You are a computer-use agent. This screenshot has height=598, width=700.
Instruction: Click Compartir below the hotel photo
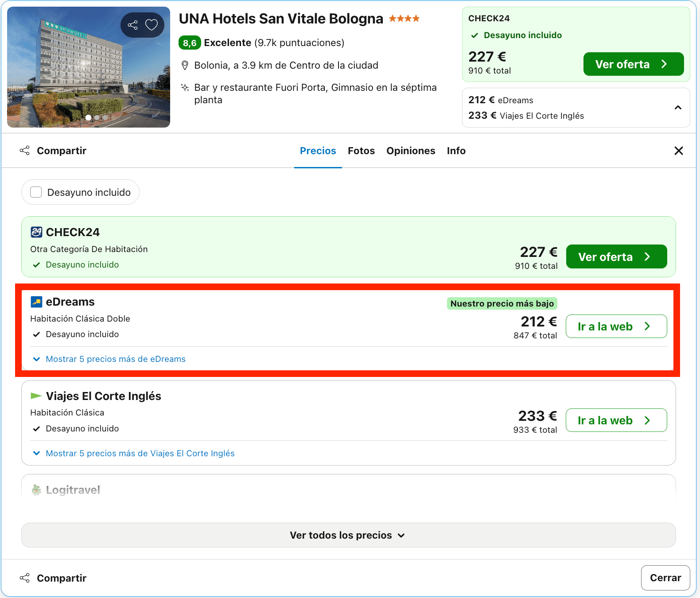pyautogui.click(x=53, y=151)
